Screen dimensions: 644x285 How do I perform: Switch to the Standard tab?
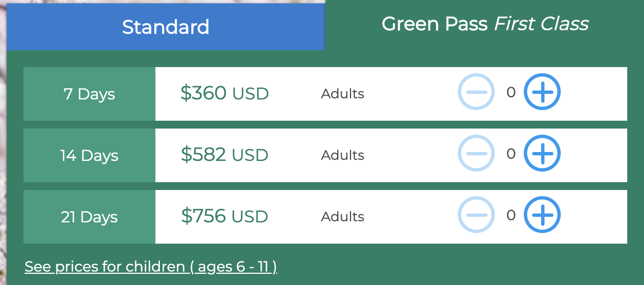coord(165,27)
